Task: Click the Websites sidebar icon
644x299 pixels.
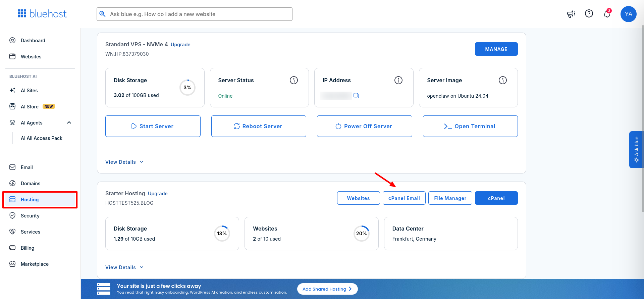Action: [x=12, y=56]
